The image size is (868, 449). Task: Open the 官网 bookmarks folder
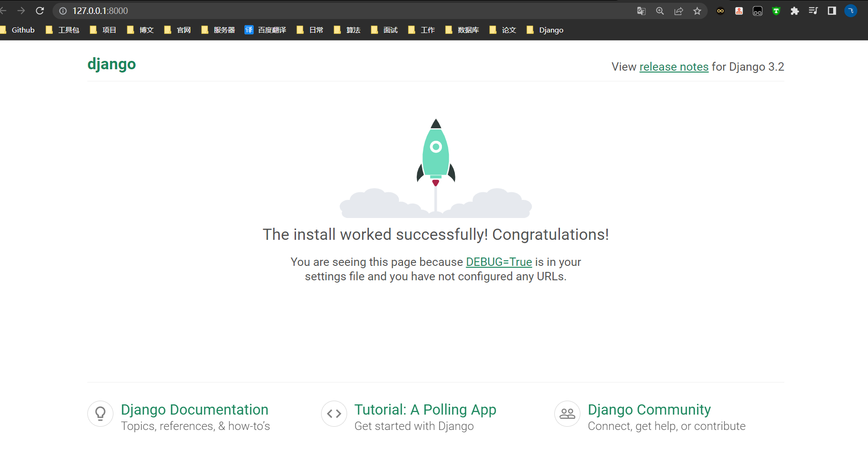178,30
